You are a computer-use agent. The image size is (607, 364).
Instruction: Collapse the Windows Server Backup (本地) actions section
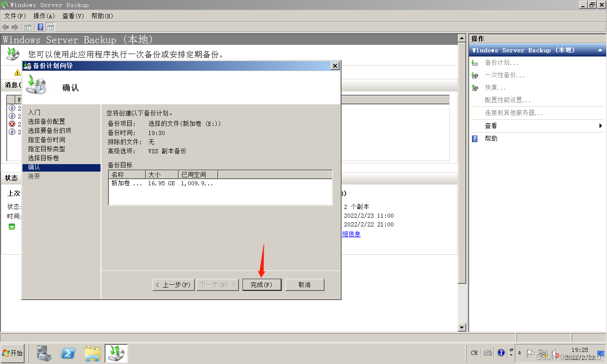coord(600,50)
